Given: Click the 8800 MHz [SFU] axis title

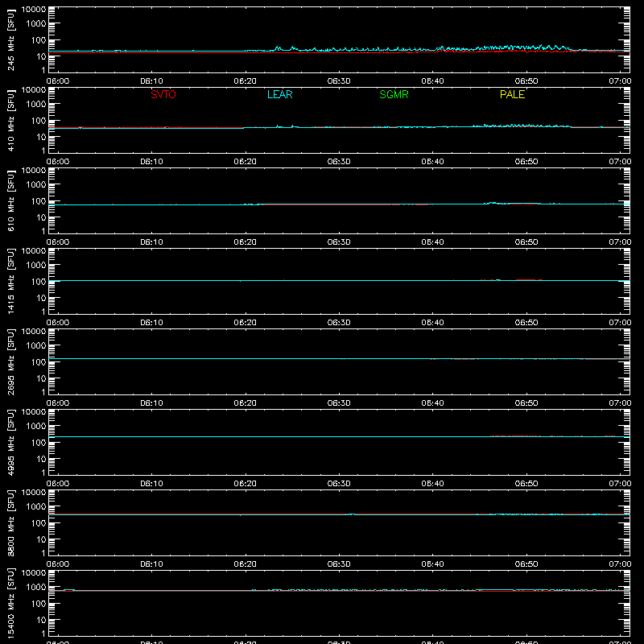Looking at the screenshot, I should point(10,523).
